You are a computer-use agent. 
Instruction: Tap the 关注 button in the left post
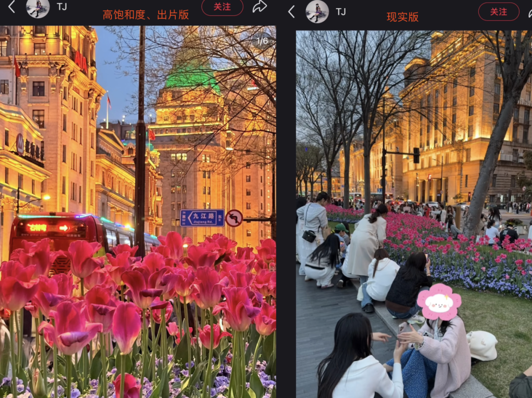pos(222,7)
